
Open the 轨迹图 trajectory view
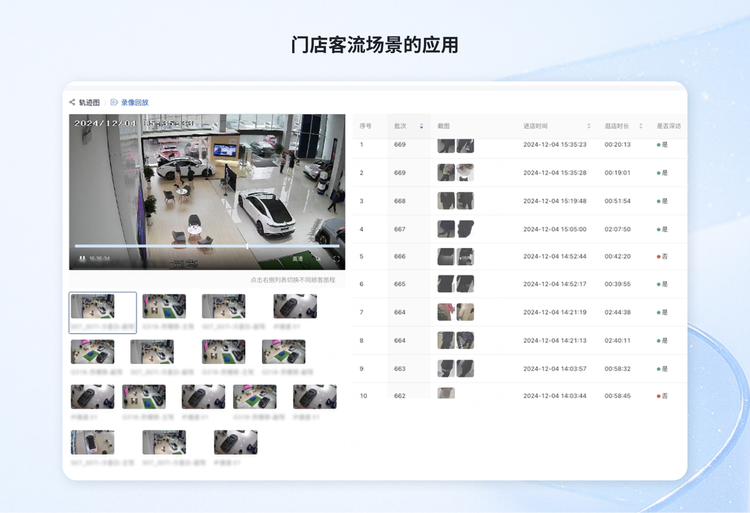tap(89, 102)
